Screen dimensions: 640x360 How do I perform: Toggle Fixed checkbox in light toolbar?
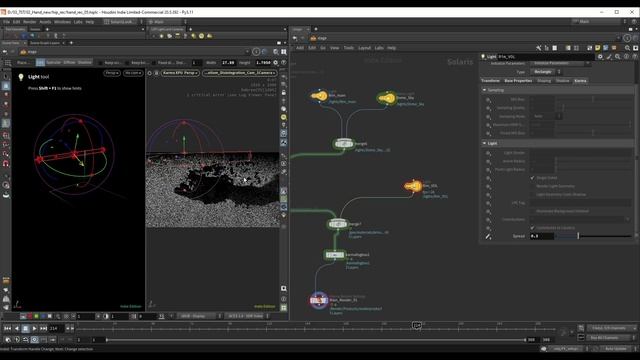click(x=154, y=63)
